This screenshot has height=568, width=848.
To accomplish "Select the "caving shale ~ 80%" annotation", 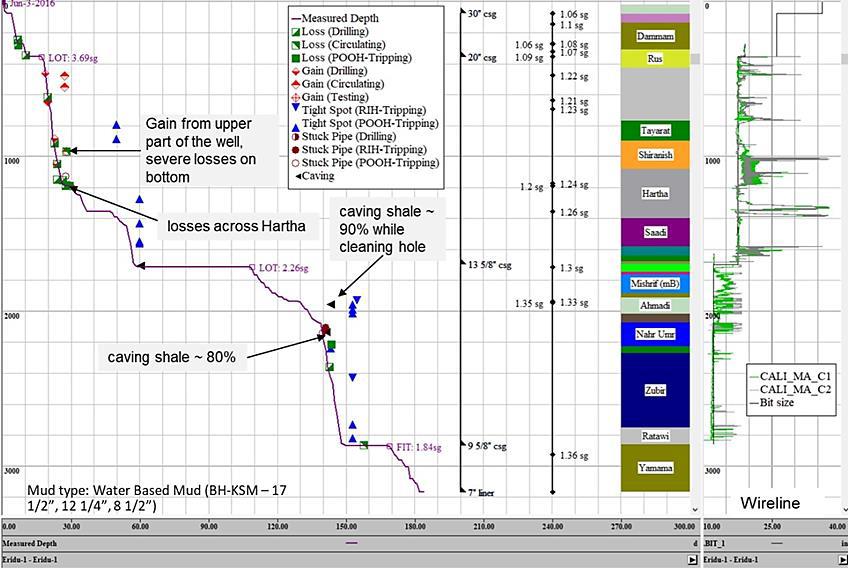I will point(171,356).
